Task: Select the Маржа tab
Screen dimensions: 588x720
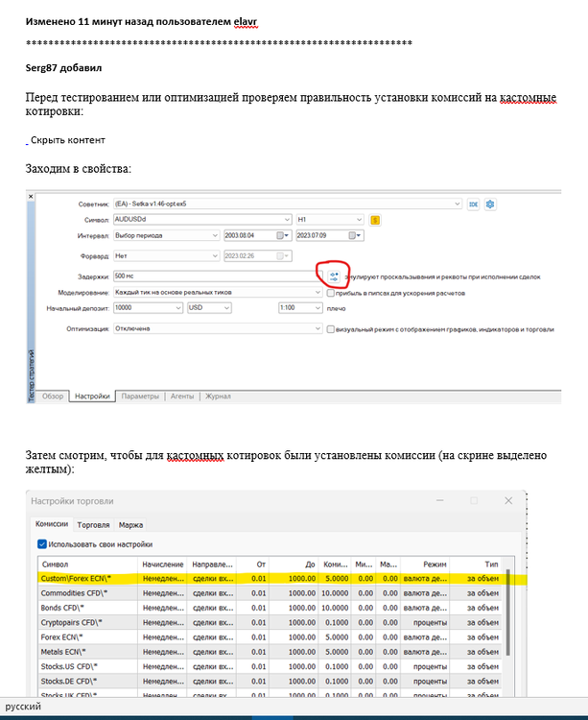Action: (130, 525)
